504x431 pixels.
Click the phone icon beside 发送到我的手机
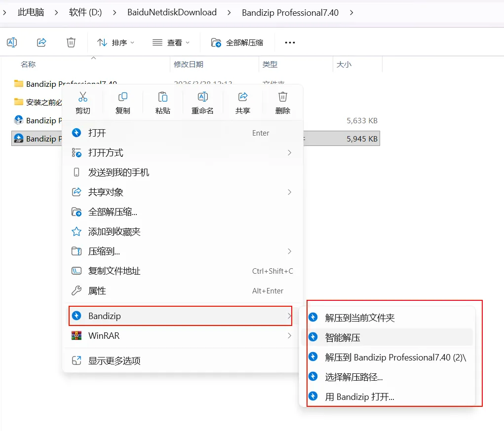click(77, 173)
